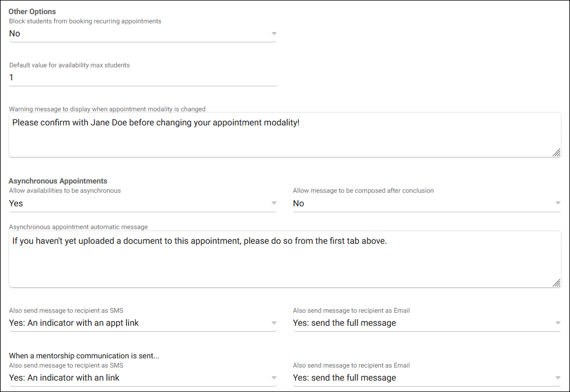
Task: Click 'Default value for availability max students' label
Action: point(69,65)
